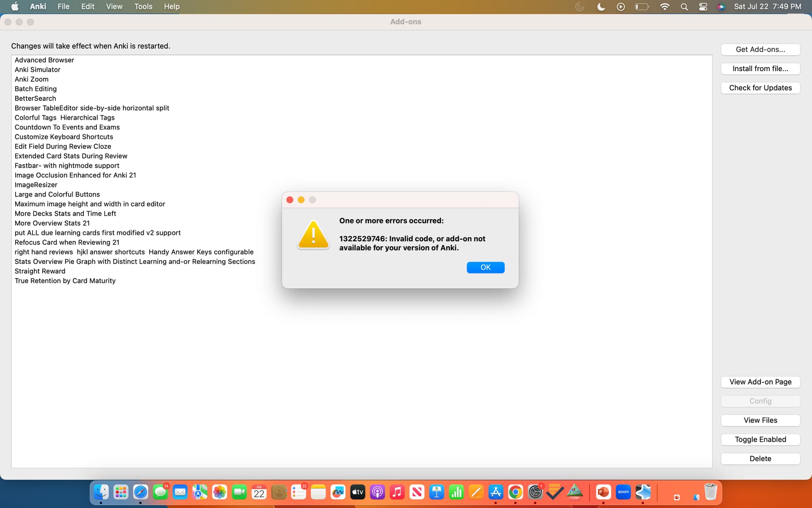Open Control Center in menu bar
This screenshot has width=812, height=508.
tap(703, 6)
